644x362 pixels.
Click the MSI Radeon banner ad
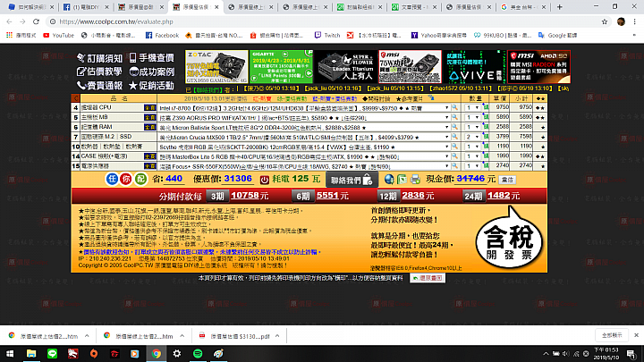point(538,66)
